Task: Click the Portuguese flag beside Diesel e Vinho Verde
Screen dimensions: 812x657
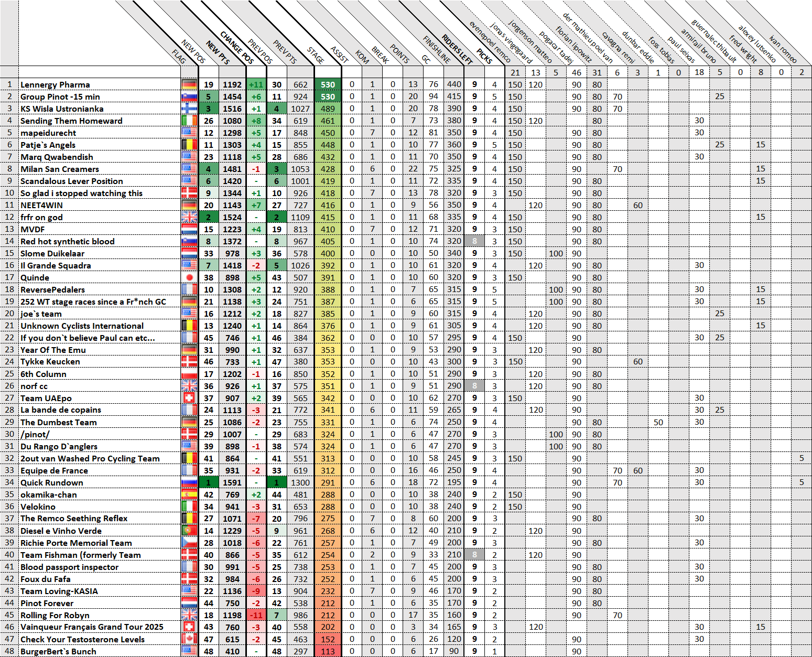Action: point(189,531)
